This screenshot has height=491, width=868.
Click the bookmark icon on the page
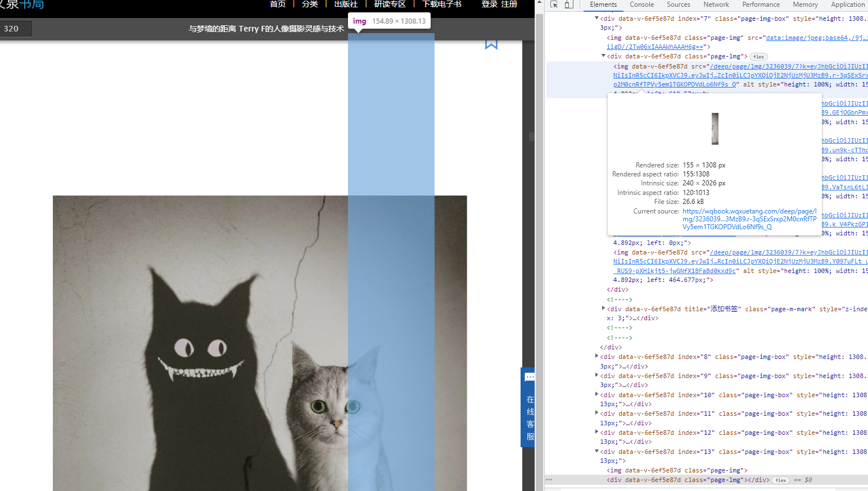tap(491, 44)
